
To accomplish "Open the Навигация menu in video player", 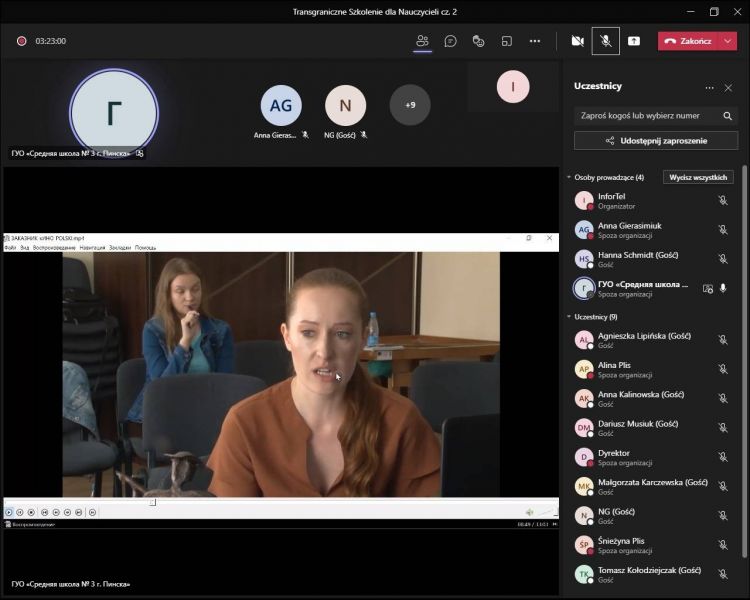I will tap(92, 247).
